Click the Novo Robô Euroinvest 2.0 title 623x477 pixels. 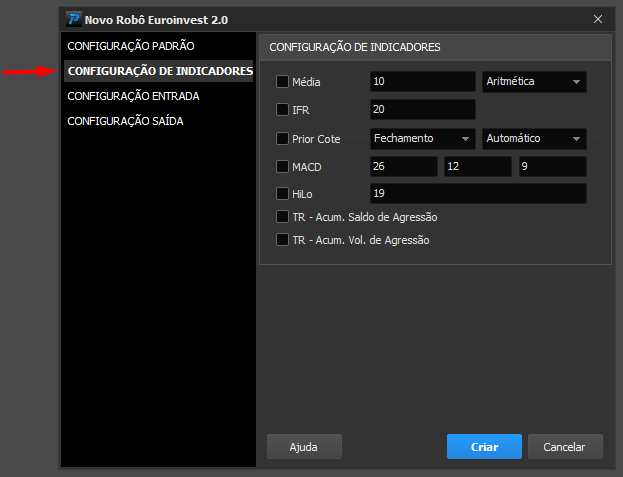tap(156, 20)
